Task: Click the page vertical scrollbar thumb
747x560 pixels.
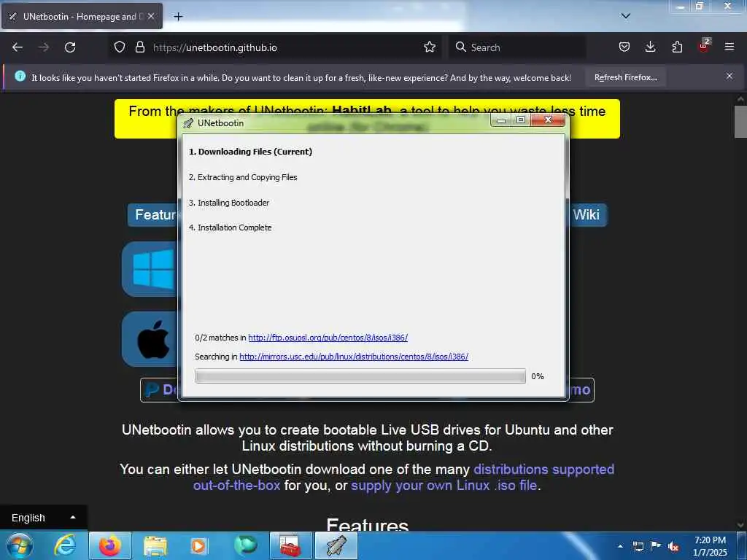Action: pyautogui.click(x=741, y=122)
